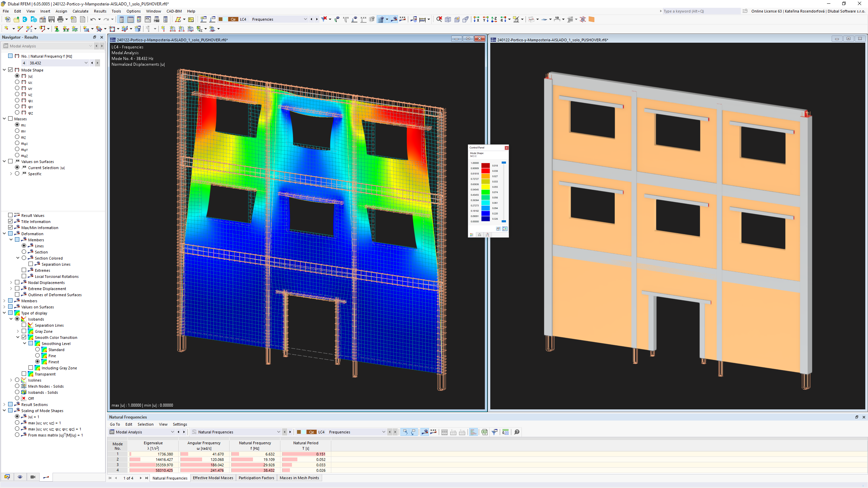Expand the Type of display tree item

click(4, 313)
